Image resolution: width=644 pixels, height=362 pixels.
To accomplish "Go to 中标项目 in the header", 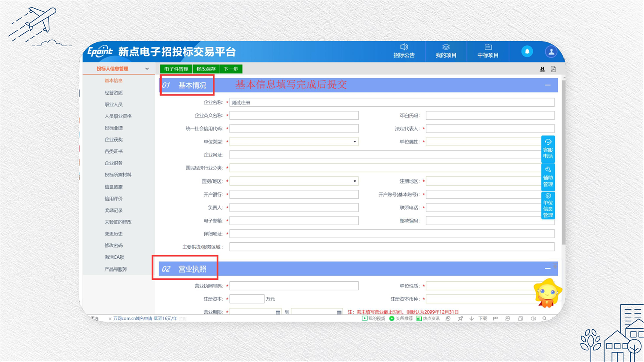I will (x=488, y=51).
